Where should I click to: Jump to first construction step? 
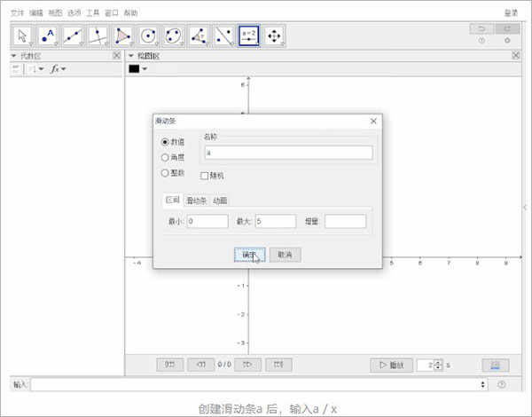pyautogui.click(x=170, y=365)
